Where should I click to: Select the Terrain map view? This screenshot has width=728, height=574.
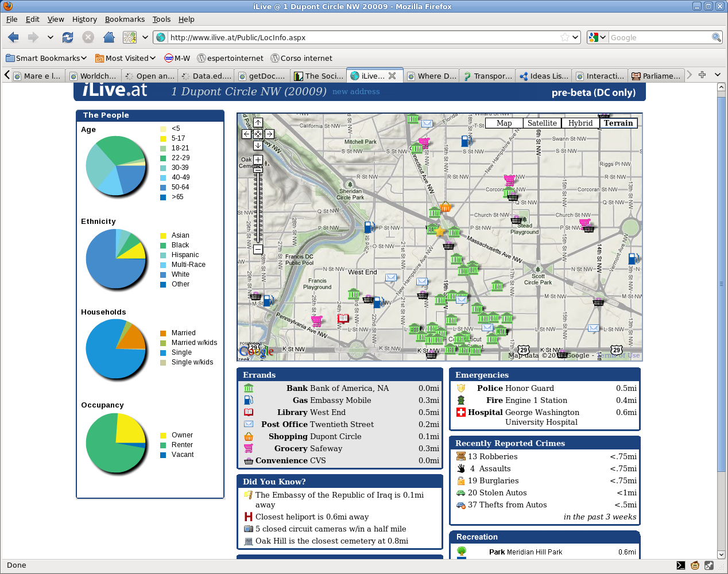618,123
